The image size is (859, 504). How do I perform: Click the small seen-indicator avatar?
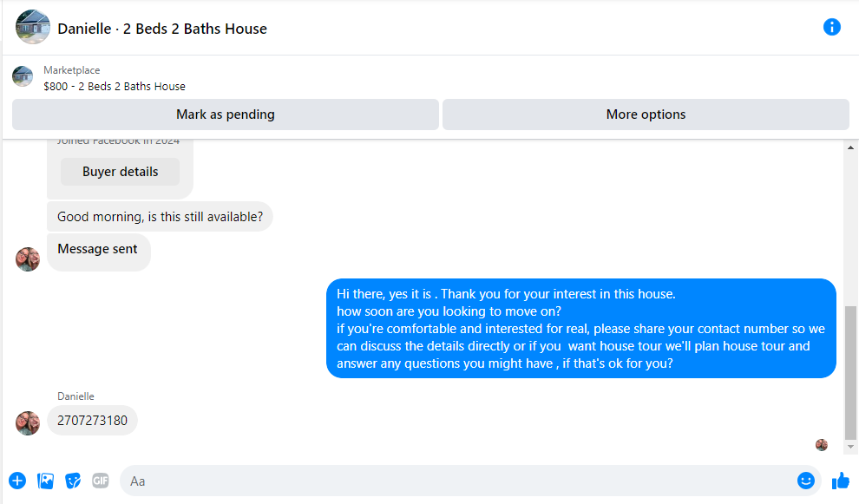821,445
